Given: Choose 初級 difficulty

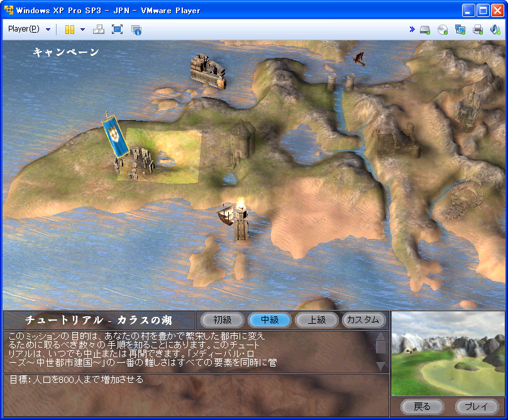Looking at the screenshot, I should point(223,320).
